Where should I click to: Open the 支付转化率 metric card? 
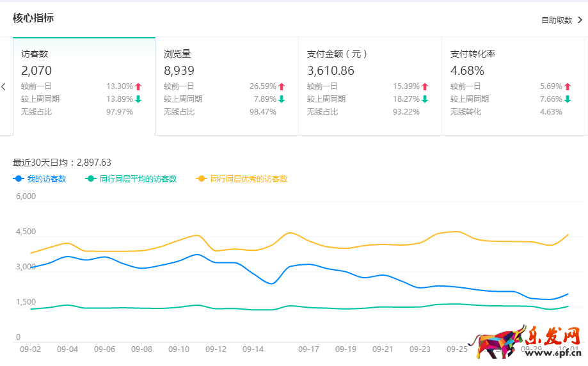[x=513, y=86]
